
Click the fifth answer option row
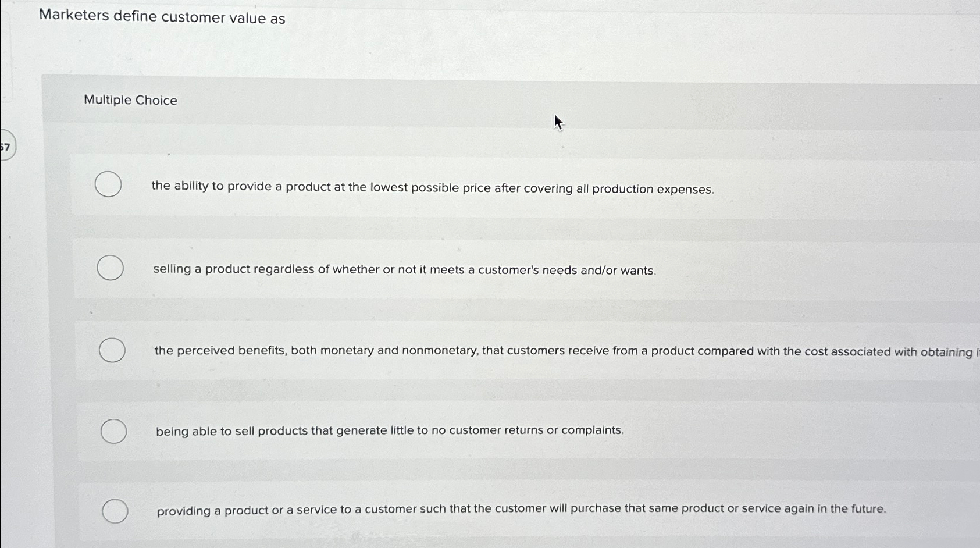pos(465,510)
